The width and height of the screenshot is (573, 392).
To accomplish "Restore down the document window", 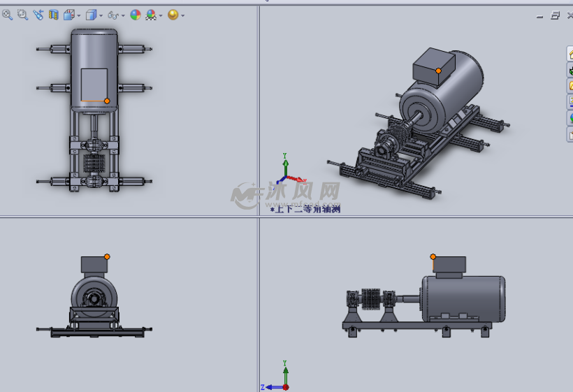I will 555,15.
